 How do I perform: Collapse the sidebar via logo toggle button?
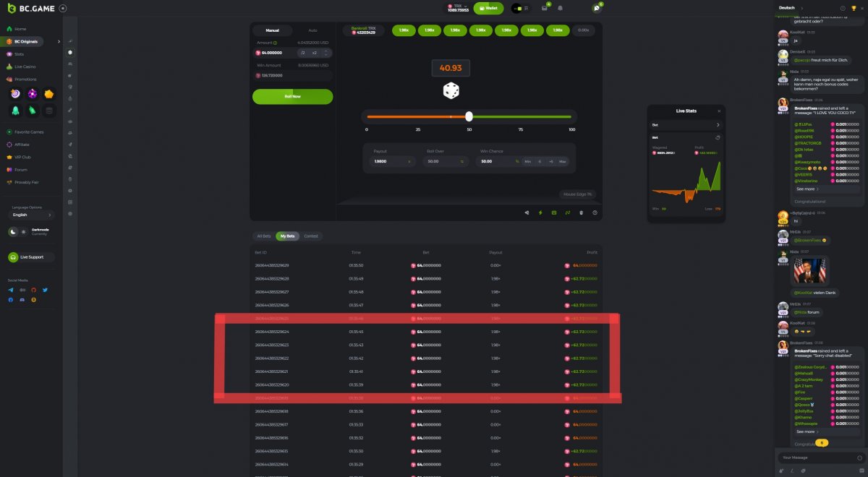point(62,8)
